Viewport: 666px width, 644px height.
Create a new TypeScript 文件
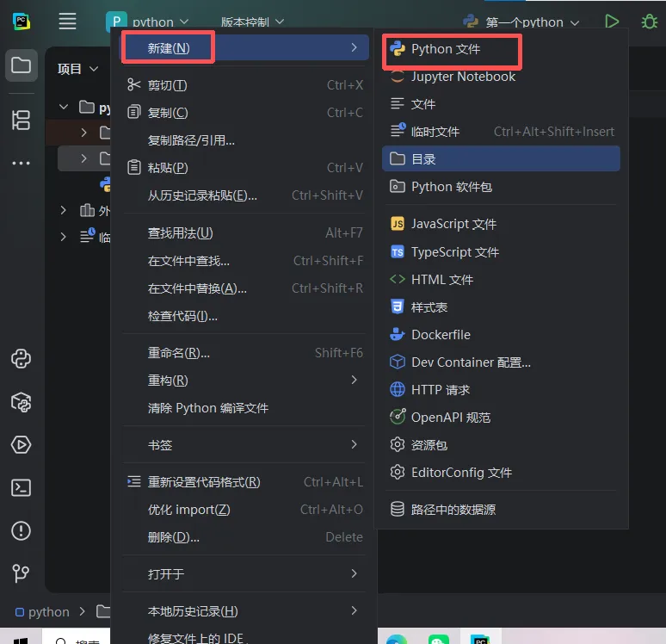pos(501,252)
